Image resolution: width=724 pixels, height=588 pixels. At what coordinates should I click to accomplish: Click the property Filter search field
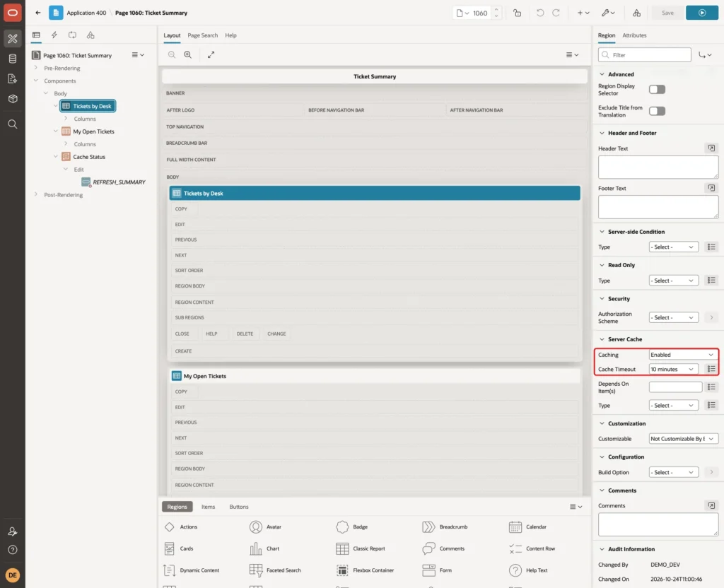645,55
